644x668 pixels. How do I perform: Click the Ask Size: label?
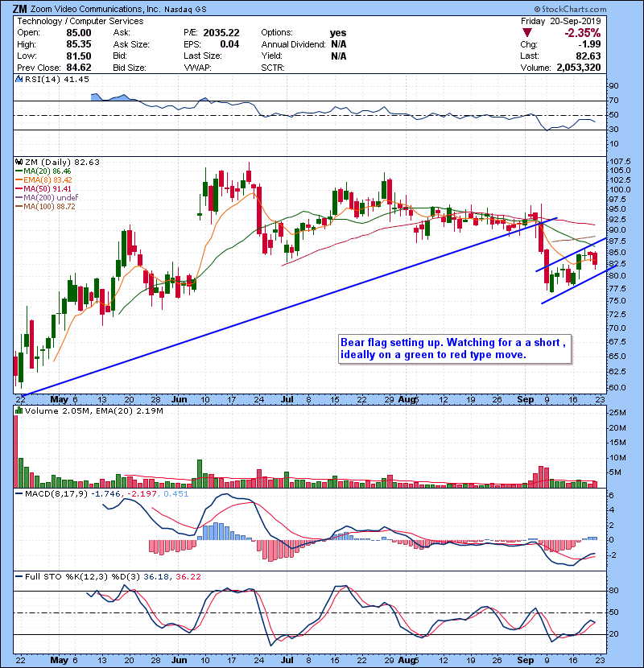(131, 44)
